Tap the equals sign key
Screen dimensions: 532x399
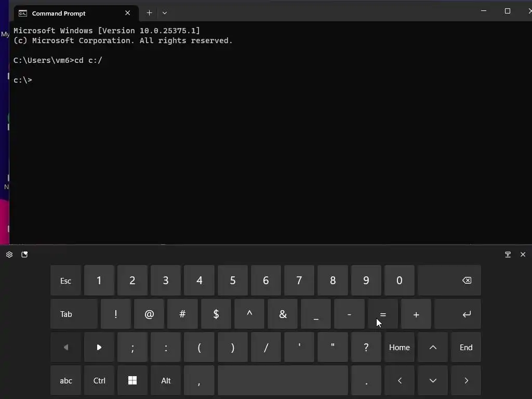(383, 314)
